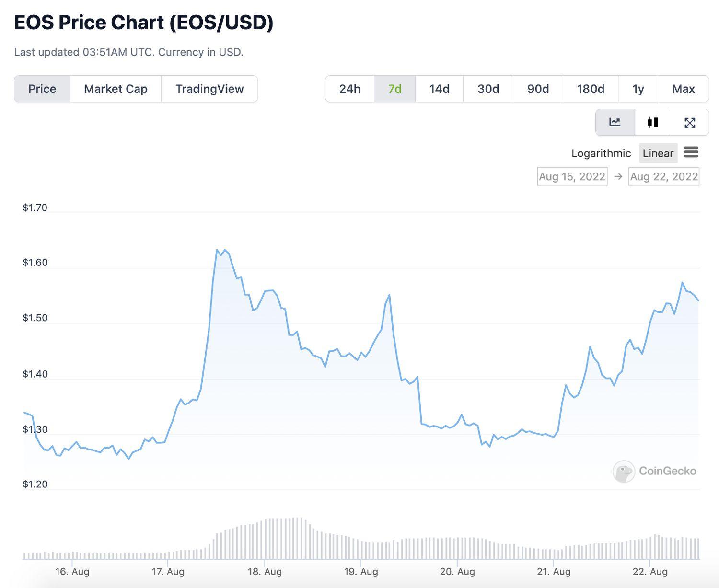This screenshot has height=588, width=719.
Task: Switch to candlestick chart icon
Action: (x=652, y=122)
